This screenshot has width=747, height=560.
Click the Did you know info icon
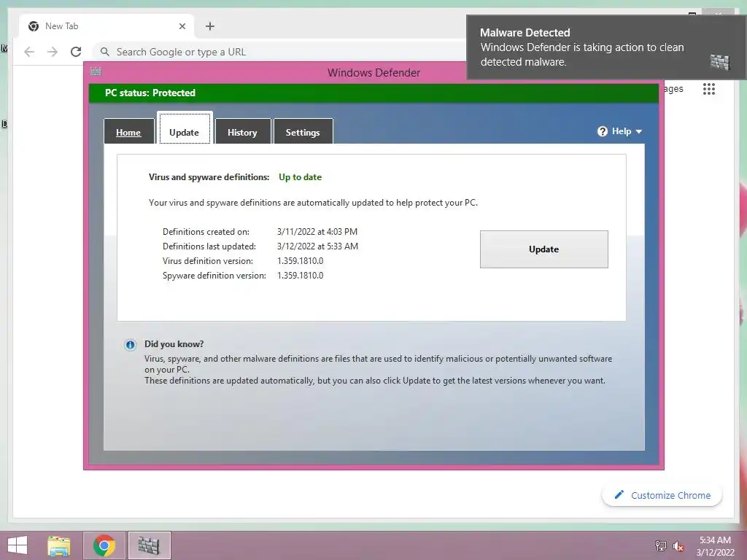click(130, 345)
